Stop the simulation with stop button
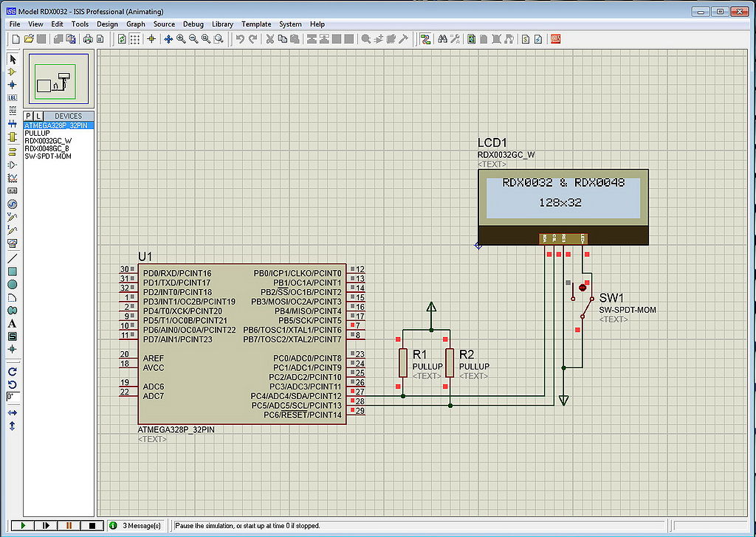The image size is (756, 537). pyautogui.click(x=92, y=525)
